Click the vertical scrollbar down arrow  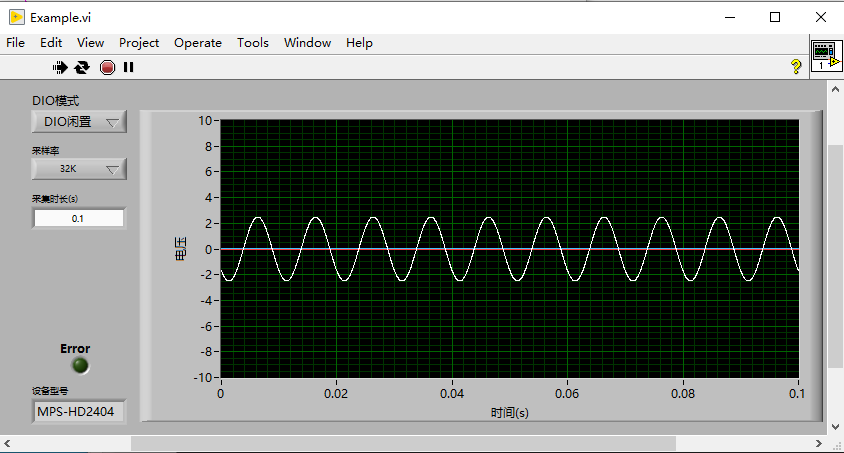point(835,426)
